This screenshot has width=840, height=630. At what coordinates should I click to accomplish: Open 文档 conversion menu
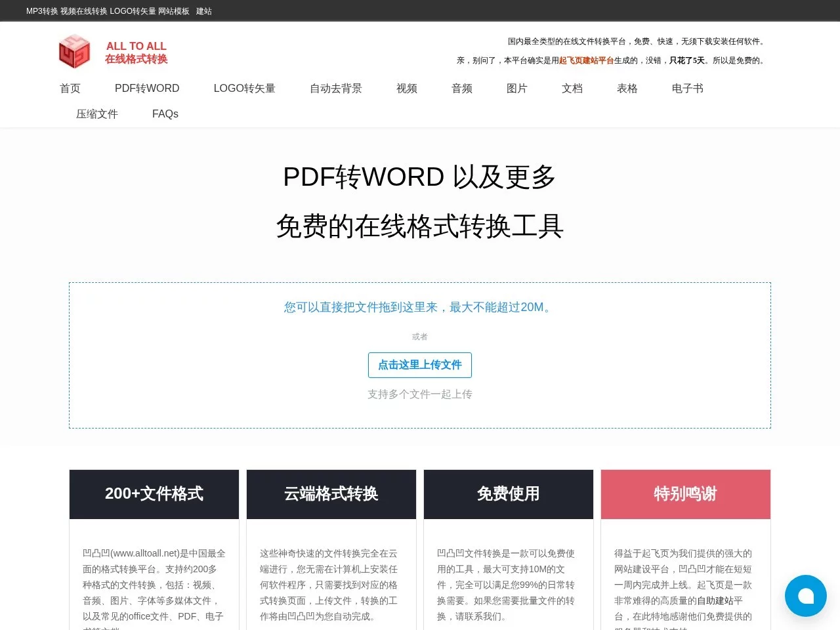pyautogui.click(x=572, y=89)
